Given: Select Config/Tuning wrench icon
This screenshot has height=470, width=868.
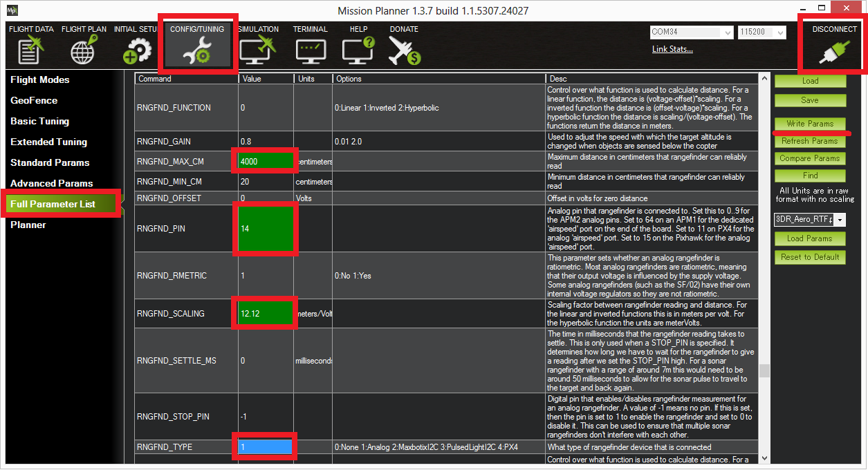Looking at the screenshot, I should (x=197, y=50).
